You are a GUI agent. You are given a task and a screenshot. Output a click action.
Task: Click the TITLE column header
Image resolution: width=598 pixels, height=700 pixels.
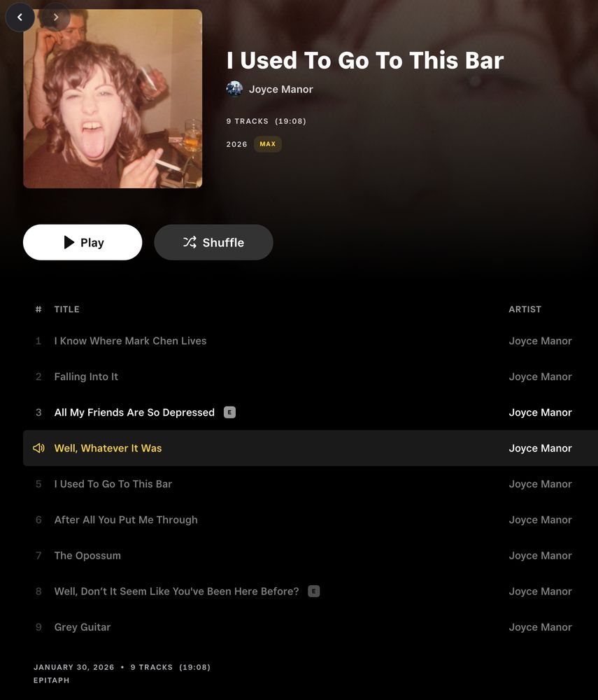click(x=67, y=309)
